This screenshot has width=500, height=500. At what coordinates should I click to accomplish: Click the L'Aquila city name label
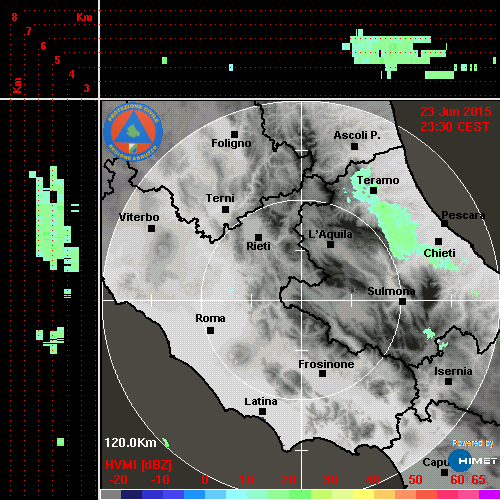pyautogui.click(x=330, y=234)
